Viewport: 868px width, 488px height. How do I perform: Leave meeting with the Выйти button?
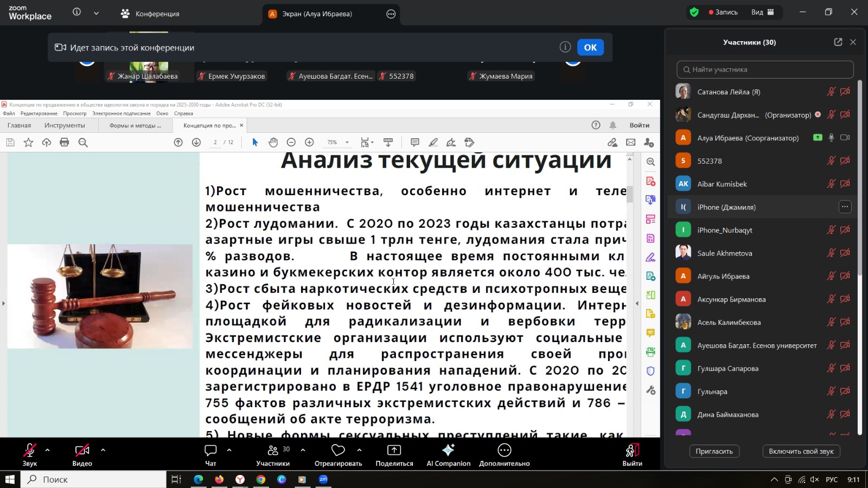(x=633, y=454)
